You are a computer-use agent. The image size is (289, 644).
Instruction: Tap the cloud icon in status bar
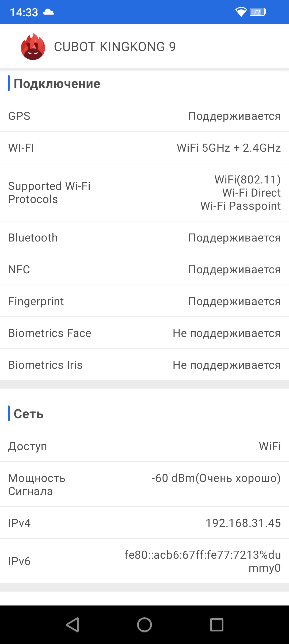tap(49, 12)
